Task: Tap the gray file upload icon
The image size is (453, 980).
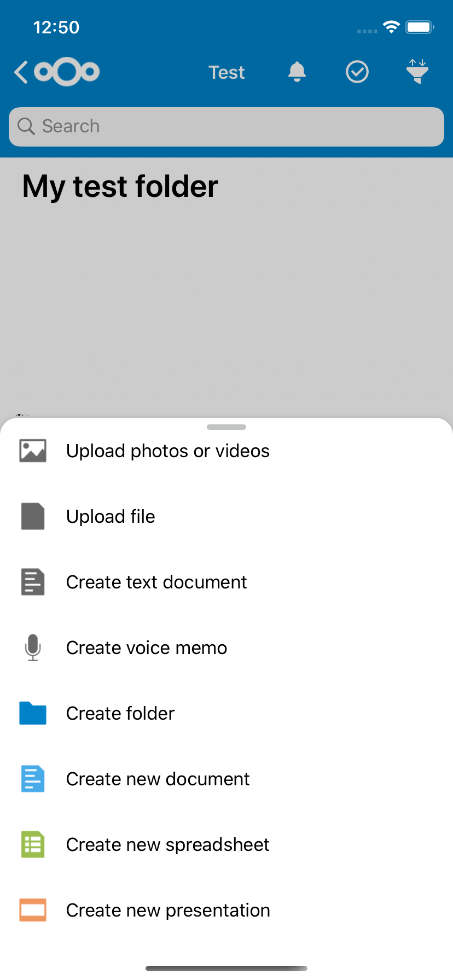Action: (33, 516)
